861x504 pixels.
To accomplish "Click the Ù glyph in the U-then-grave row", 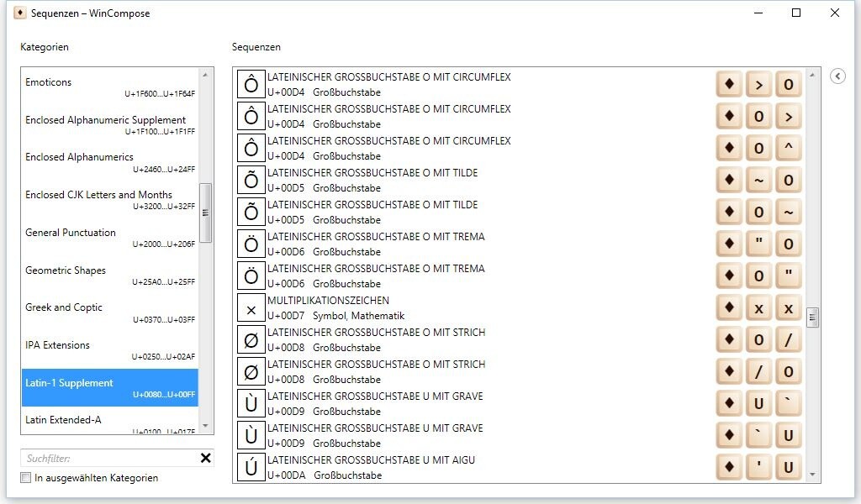I will pyautogui.click(x=251, y=403).
